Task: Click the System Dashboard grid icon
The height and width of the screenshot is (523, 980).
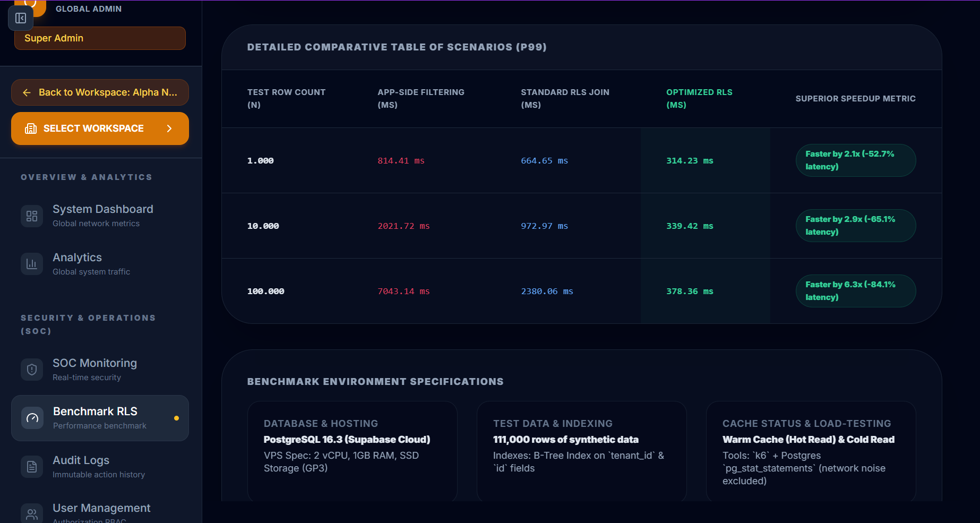Action: pos(32,216)
